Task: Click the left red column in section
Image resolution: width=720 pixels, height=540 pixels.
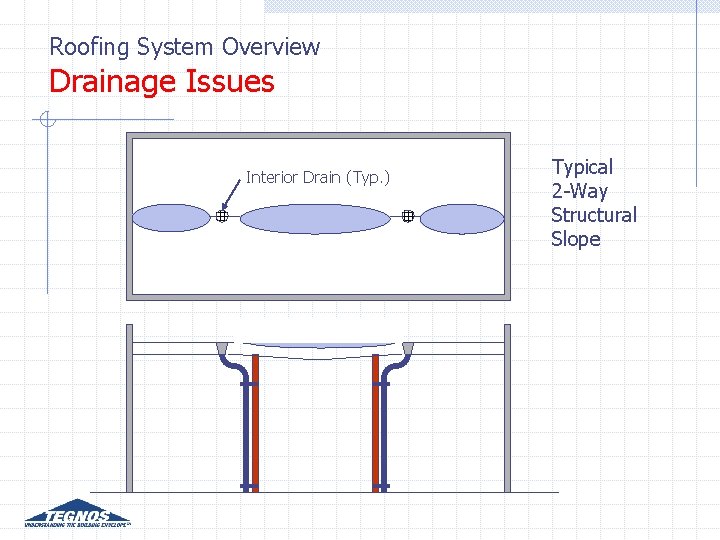Action: click(x=255, y=423)
